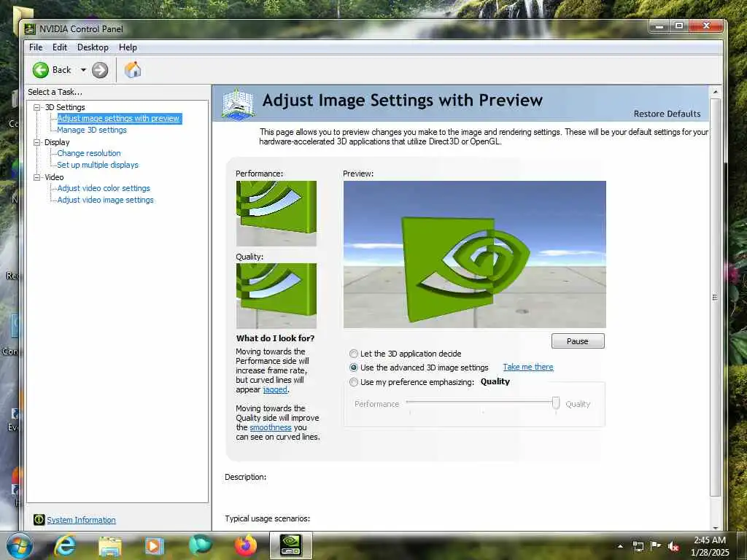
Task: Click the scrollbar up arrow
Action: click(715, 91)
